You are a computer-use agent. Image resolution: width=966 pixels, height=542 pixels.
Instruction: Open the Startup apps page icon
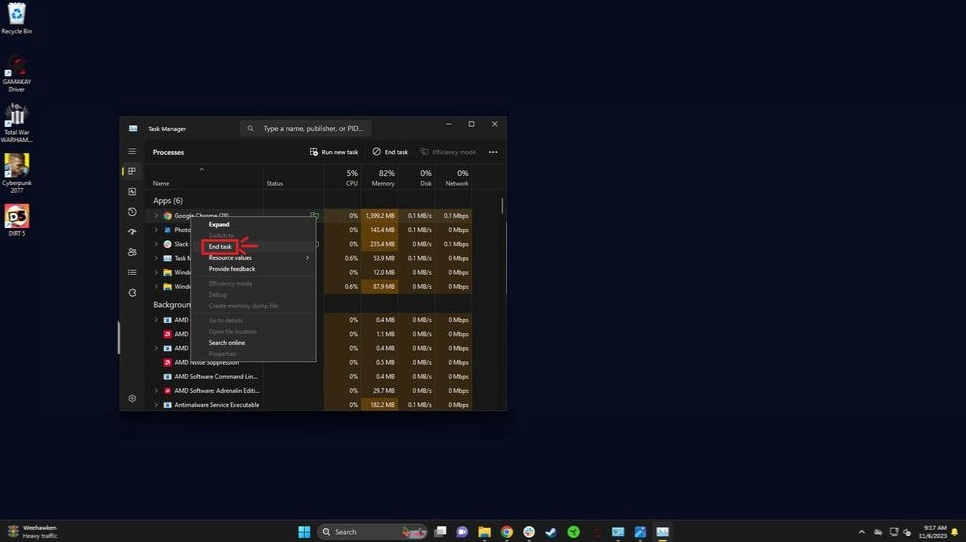[132, 232]
